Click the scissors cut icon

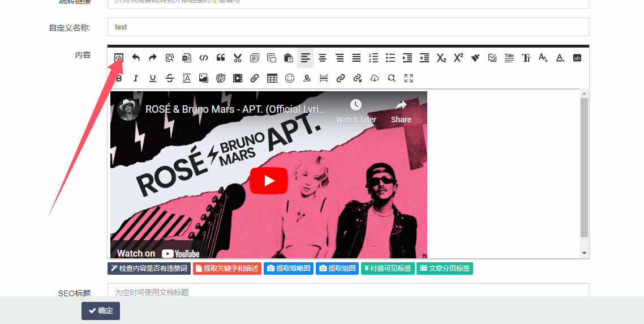[238, 58]
